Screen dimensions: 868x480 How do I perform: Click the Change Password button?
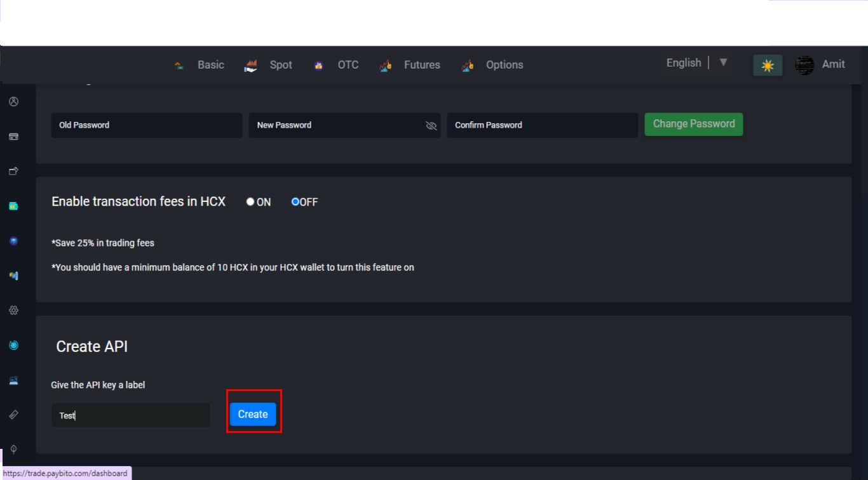(693, 124)
